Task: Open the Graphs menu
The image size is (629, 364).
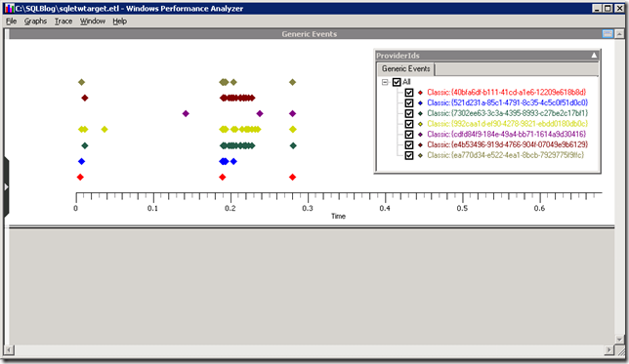Action: 35,21
